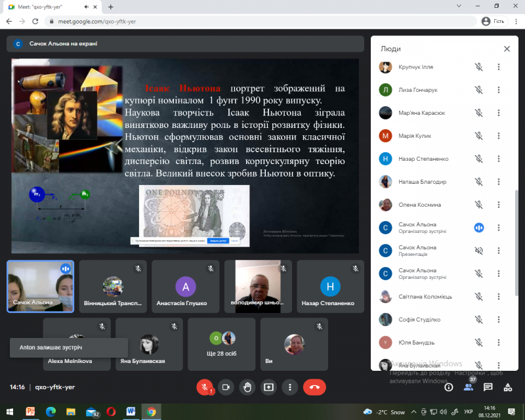Click muted mic icon of Крупчук Ілля
This screenshot has width=525, height=420.
(479, 67)
